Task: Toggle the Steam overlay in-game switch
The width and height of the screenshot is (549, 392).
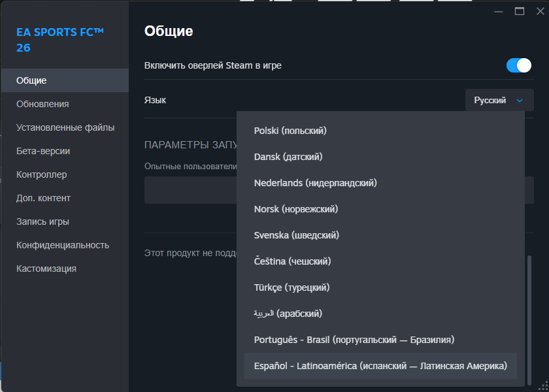Action: pos(519,65)
